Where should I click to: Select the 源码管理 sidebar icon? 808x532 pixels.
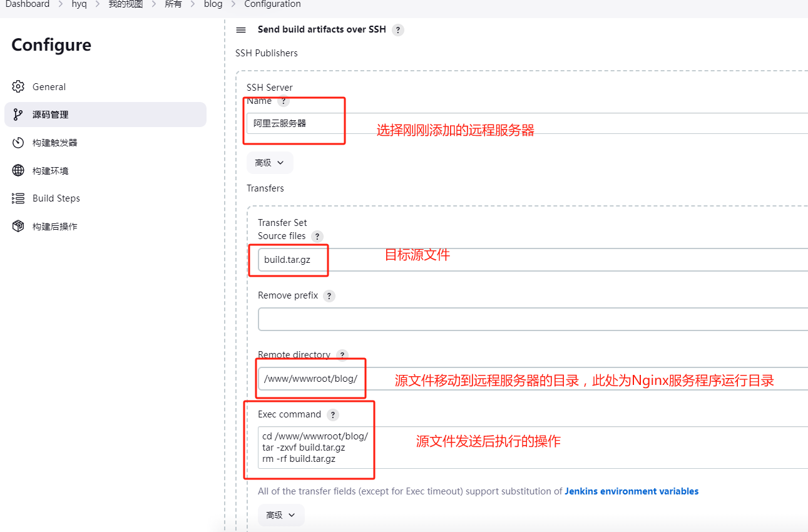point(18,115)
